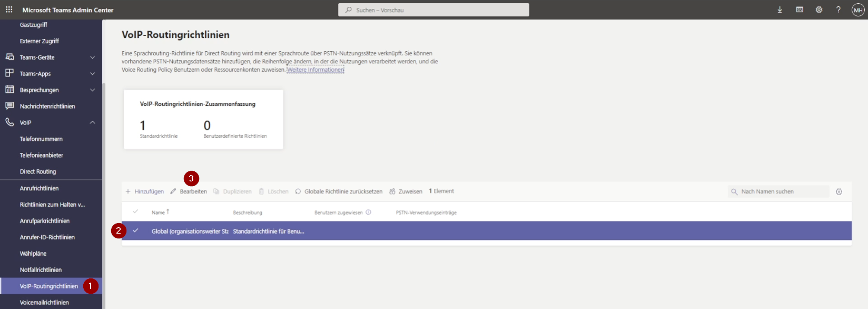The width and height of the screenshot is (868, 309).
Task: Open the app launcher waffle icon
Action: point(9,9)
